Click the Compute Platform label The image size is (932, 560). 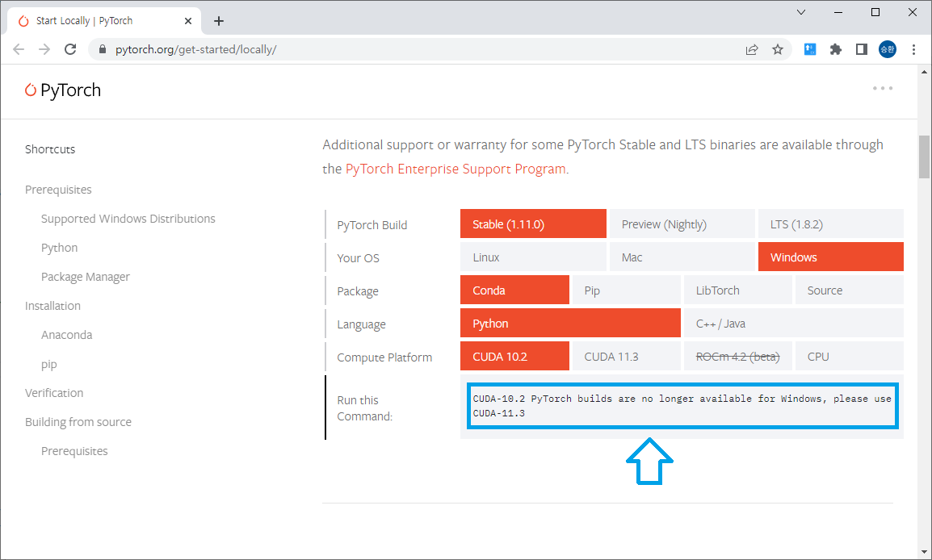pos(384,357)
